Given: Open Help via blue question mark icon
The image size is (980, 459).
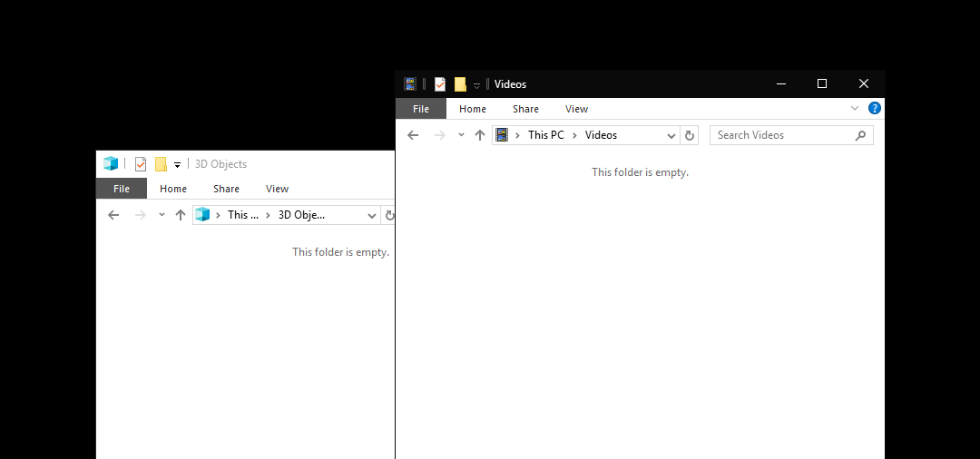Looking at the screenshot, I should tap(875, 108).
